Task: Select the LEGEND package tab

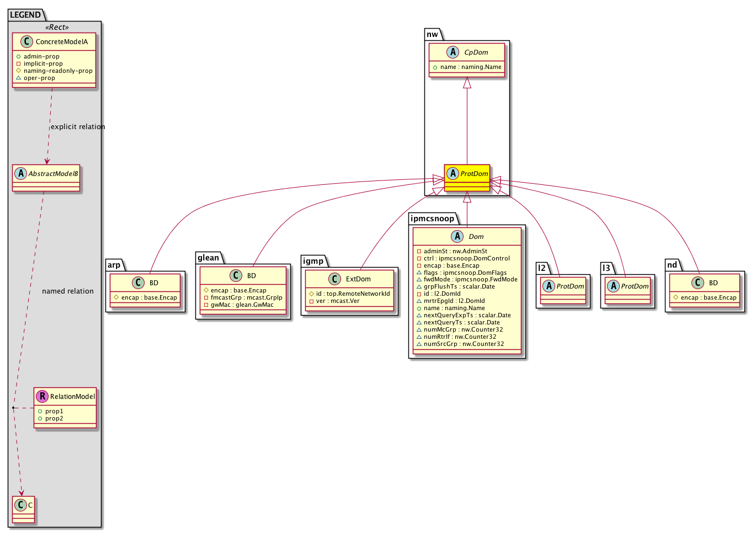Action: [x=25, y=15]
